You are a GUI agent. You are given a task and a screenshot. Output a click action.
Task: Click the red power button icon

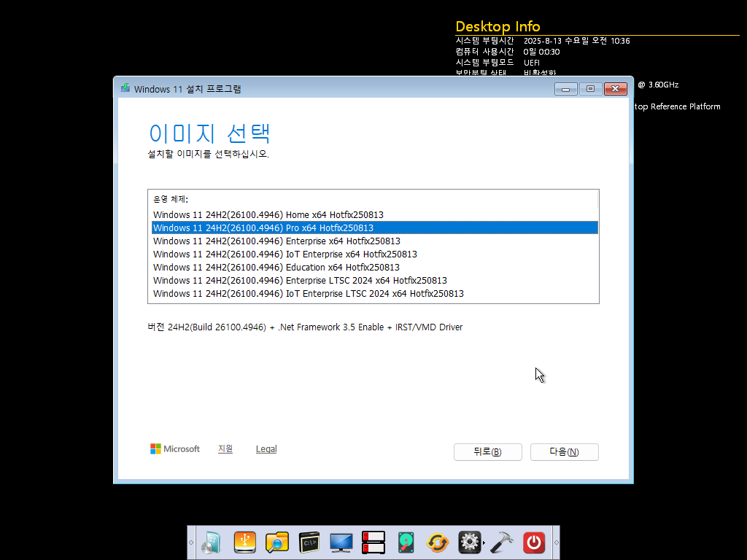point(534,542)
